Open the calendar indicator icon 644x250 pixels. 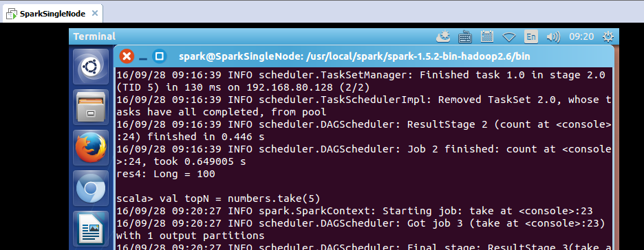click(486, 37)
